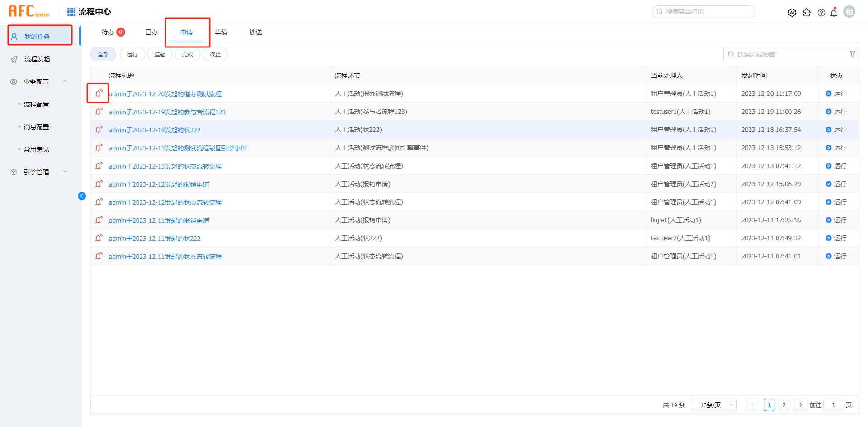Open the help question mark icon
Screen dimensions: 868x427
(x=821, y=13)
